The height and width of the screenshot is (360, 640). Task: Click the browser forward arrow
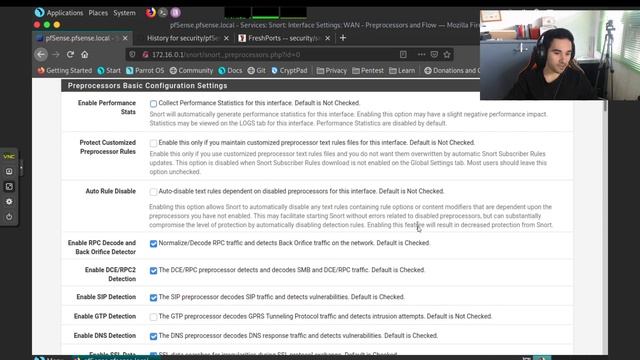click(x=56, y=54)
